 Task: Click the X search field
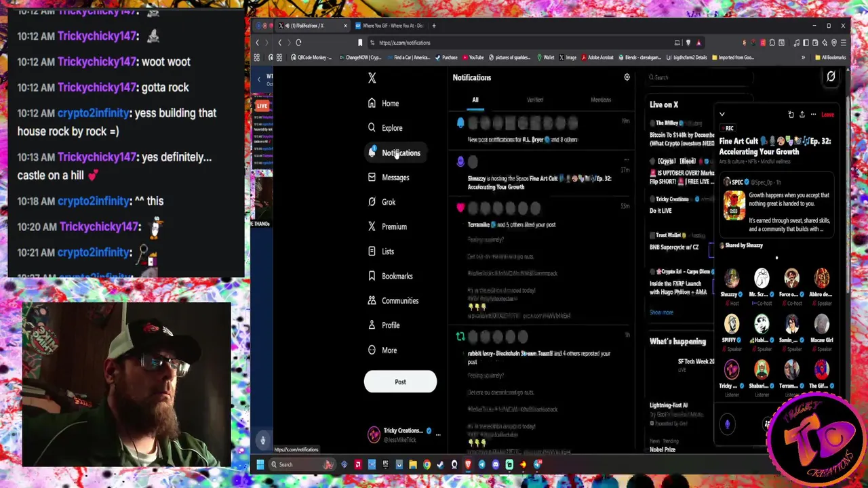coord(698,77)
